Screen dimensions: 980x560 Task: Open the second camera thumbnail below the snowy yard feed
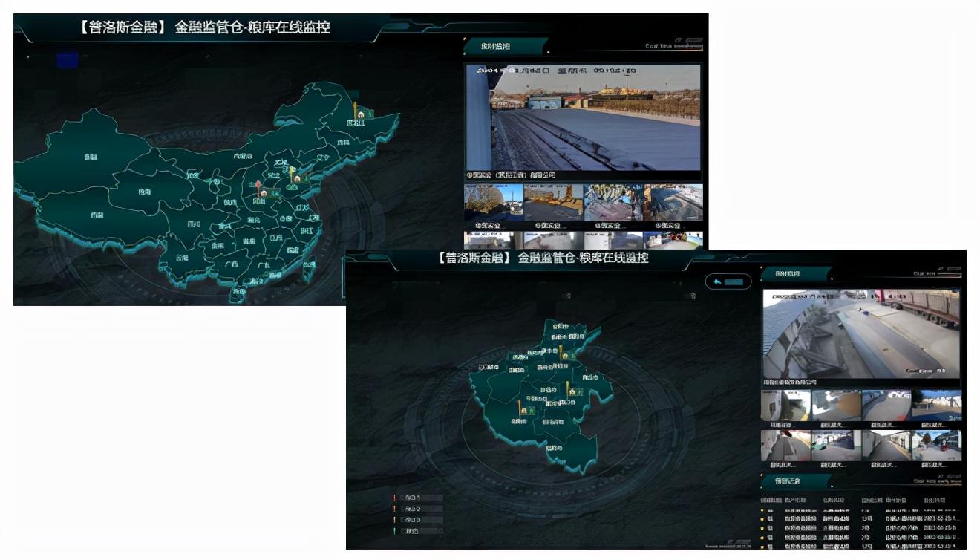pos(553,202)
